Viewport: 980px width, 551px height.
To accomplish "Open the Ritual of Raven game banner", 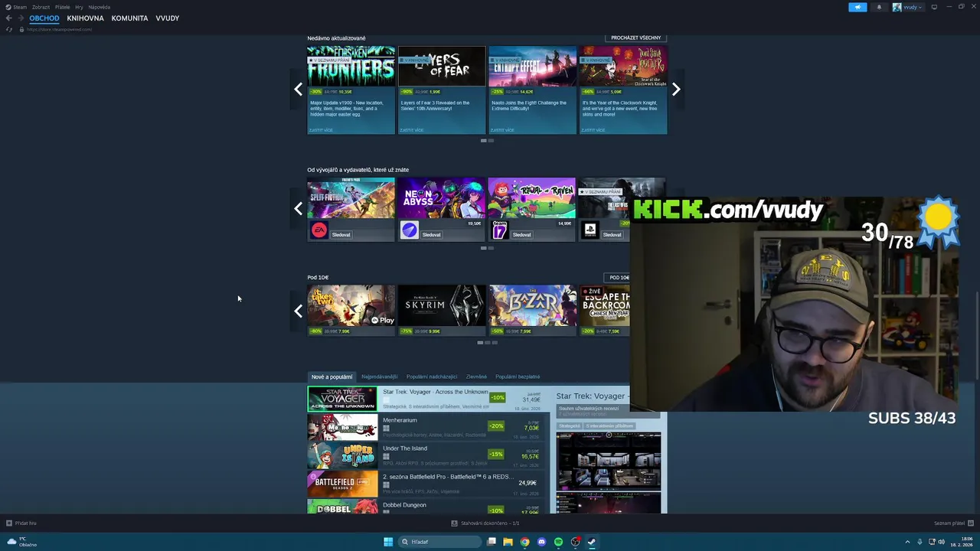I will [532, 198].
